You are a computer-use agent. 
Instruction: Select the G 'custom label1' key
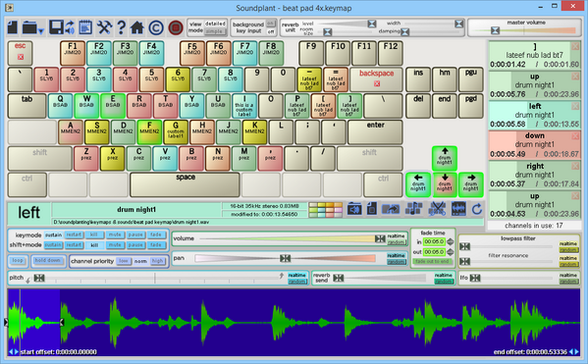[x=176, y=132]
